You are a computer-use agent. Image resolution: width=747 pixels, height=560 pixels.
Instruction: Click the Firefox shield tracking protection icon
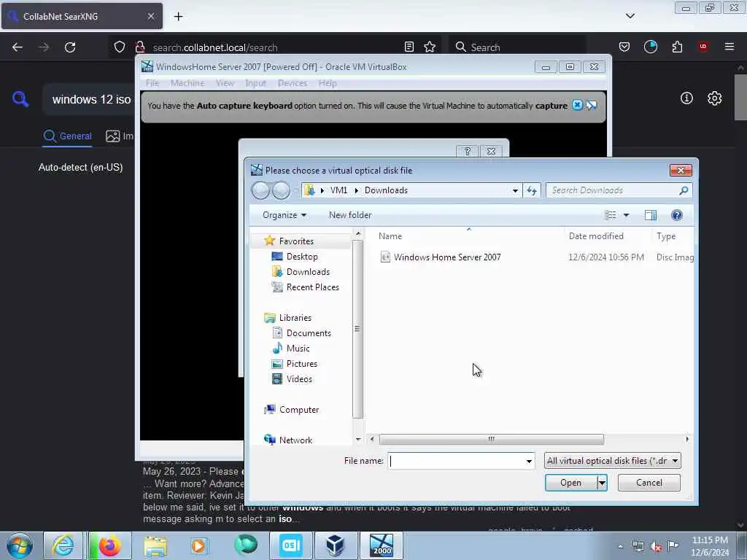coord(120,47)
